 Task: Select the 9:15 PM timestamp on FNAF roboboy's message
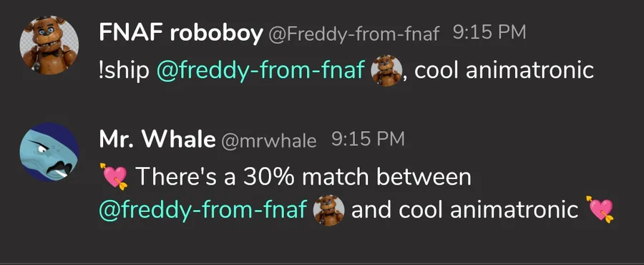[489, 33]
